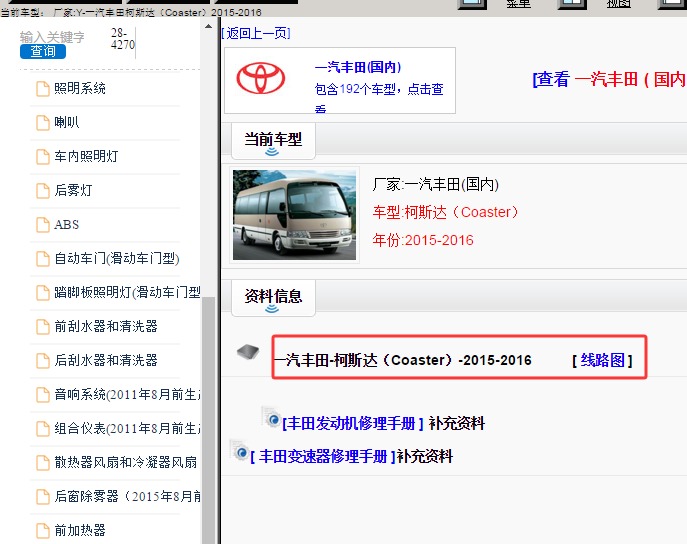
Task: Click the 输入关键字 search field
Action: tap(53, 37)
